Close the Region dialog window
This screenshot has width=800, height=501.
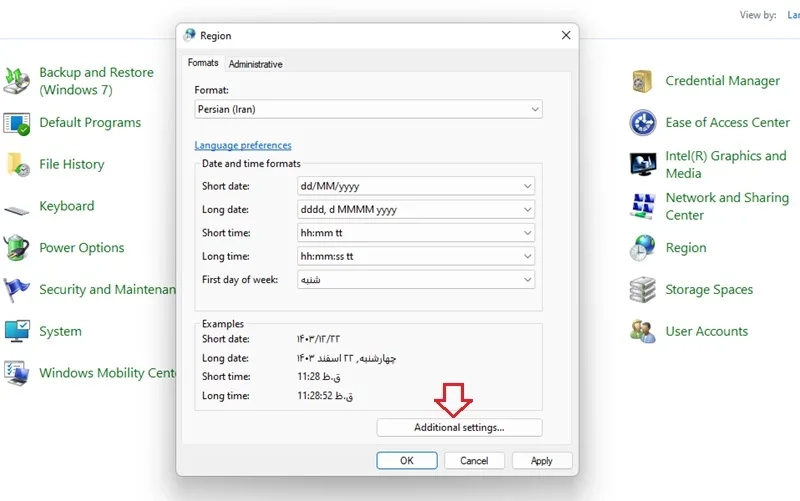point(566,35)
